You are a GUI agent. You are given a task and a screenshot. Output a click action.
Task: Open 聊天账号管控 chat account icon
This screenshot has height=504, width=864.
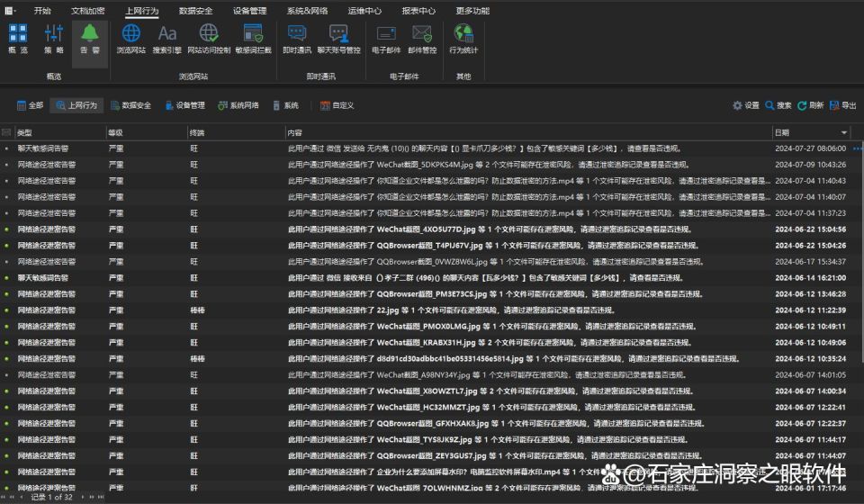(x=338, y=39)
